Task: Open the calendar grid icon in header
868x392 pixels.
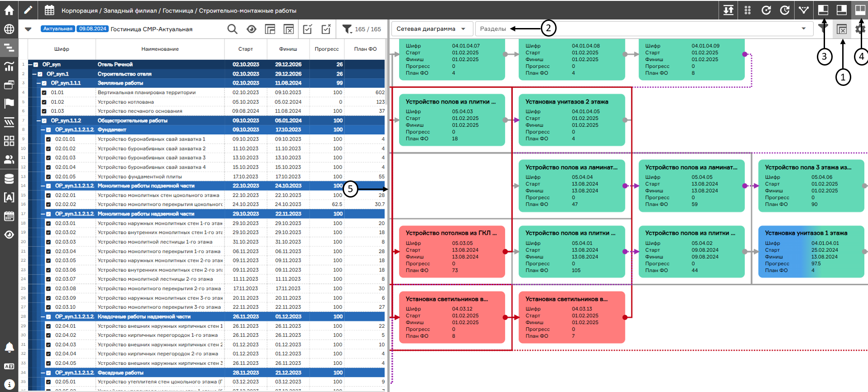Action: click(49, 10)
